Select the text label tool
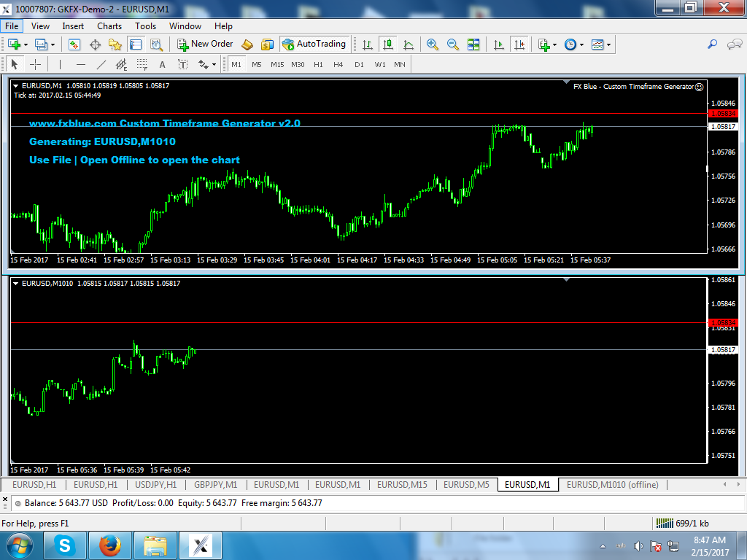The width and height of the screenshot is (747, 560). [183, 64]
